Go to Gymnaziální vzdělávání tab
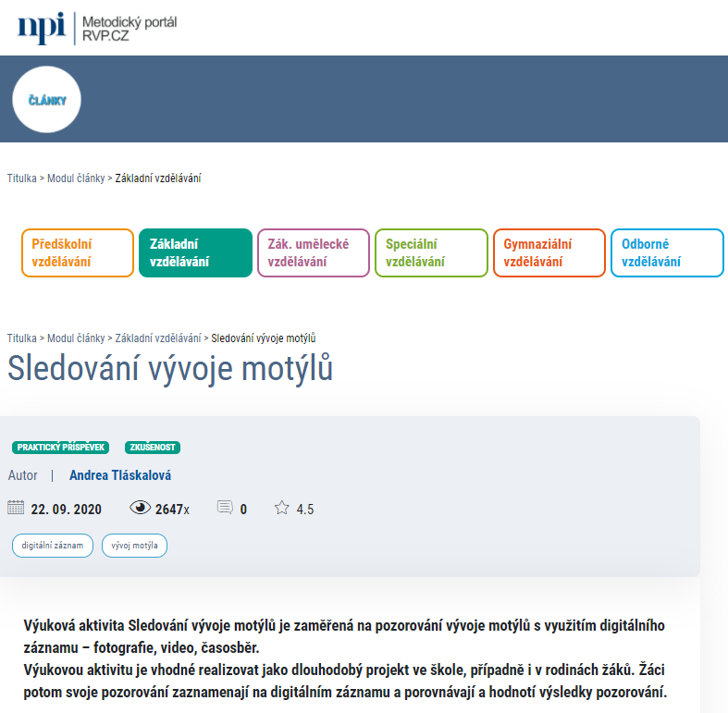 point(549,253)
